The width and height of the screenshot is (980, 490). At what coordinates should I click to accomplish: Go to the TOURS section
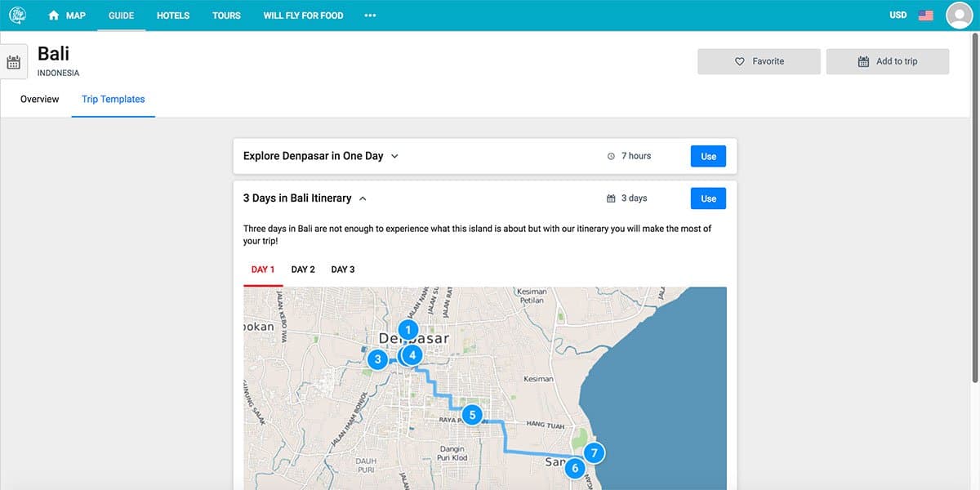(226, 16)
